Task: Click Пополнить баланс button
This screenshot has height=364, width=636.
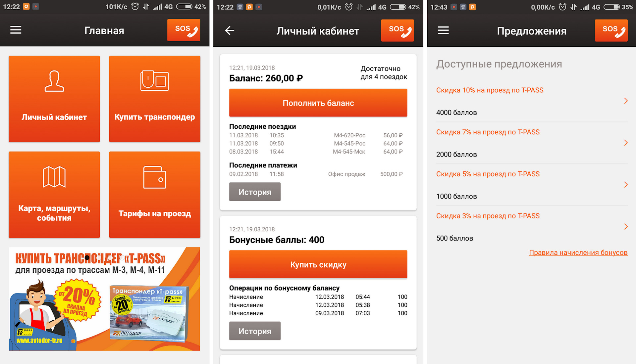Action: (x=318, y=103)
